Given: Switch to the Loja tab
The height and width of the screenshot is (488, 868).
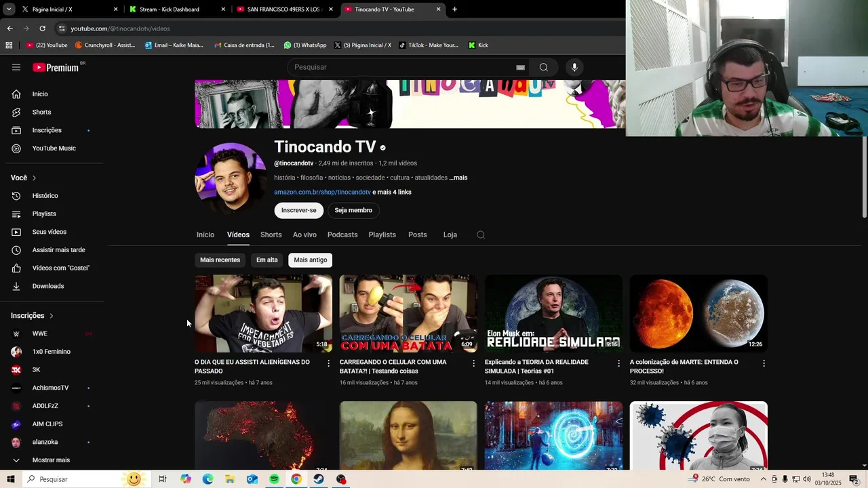Looking at the screenshot, I should point(450,235).
